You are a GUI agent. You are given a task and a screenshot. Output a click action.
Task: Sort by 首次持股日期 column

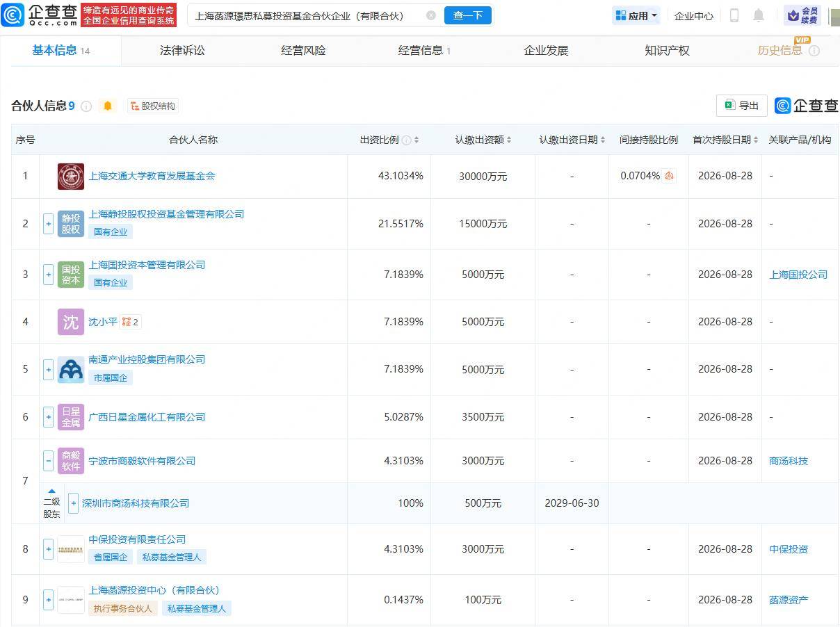pyautogui.click(x=725, y=140)
